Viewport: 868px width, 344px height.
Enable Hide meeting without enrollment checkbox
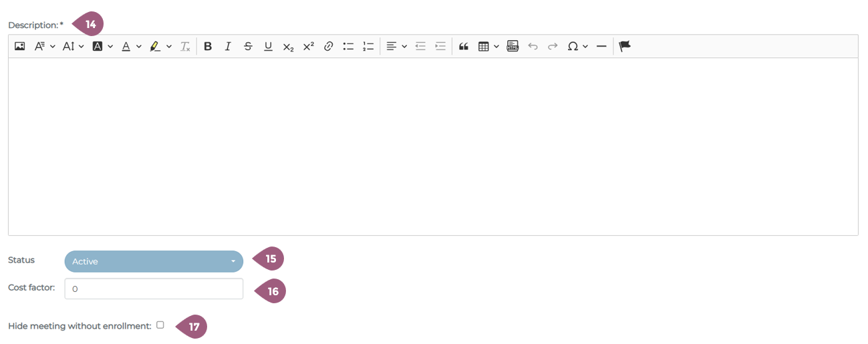(160, 325)
